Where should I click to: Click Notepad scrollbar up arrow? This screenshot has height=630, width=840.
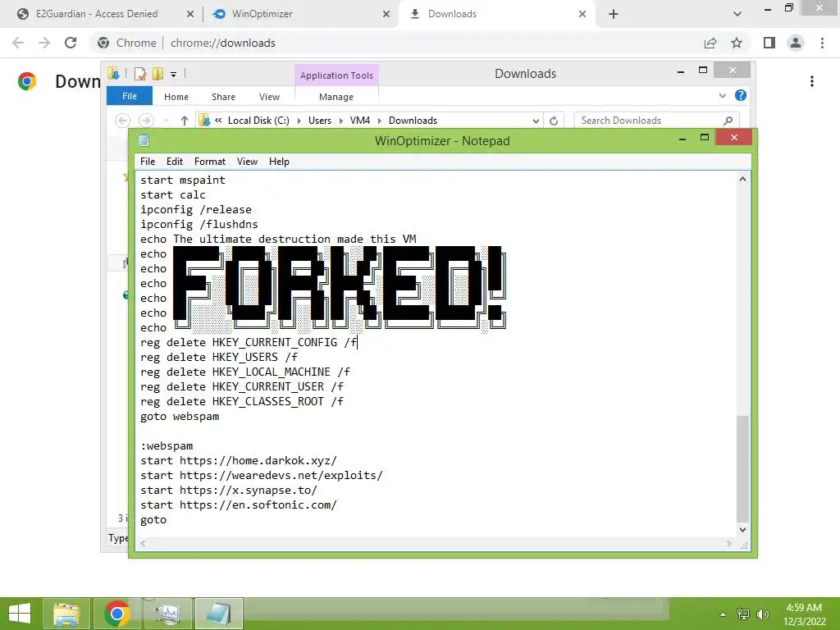[742, 179]
